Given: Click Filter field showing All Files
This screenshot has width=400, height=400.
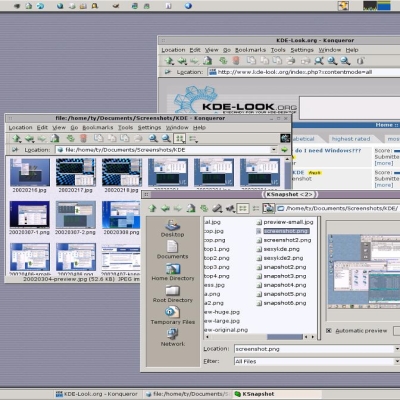Looking at the screenshot, I should point(314,361).
